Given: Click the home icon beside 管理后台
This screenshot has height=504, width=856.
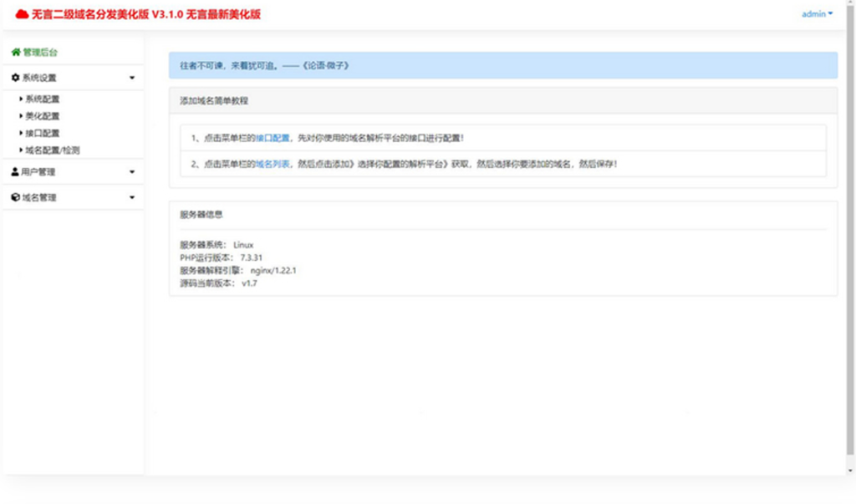Looking at the screenshot, I should [14, 50].
